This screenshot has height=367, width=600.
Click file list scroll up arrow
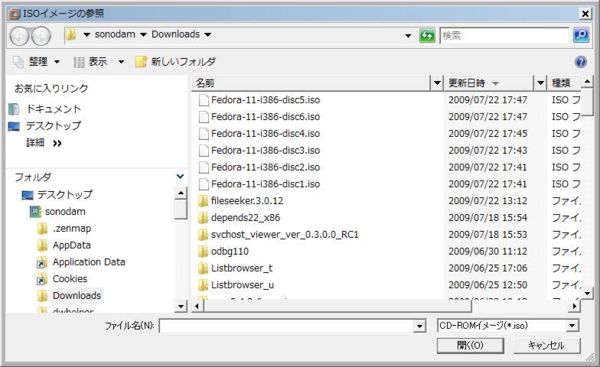(x=587, y=82)
